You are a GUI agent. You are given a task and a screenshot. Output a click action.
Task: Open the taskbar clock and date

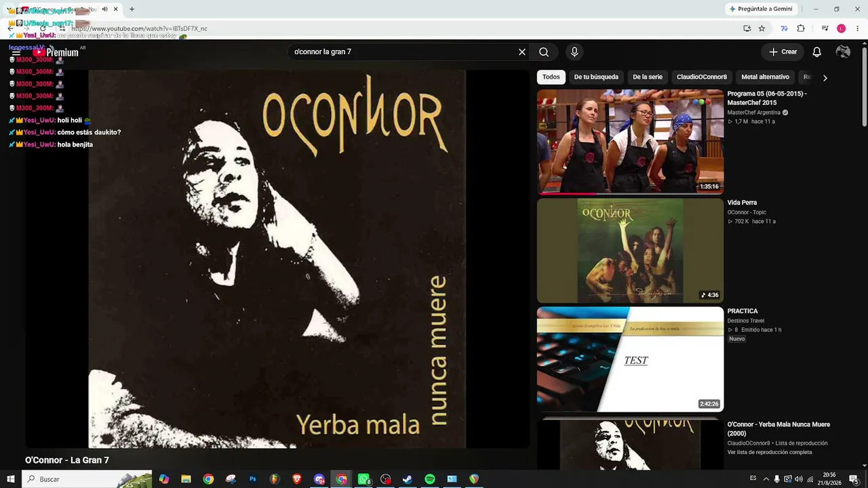pos(829,479)
